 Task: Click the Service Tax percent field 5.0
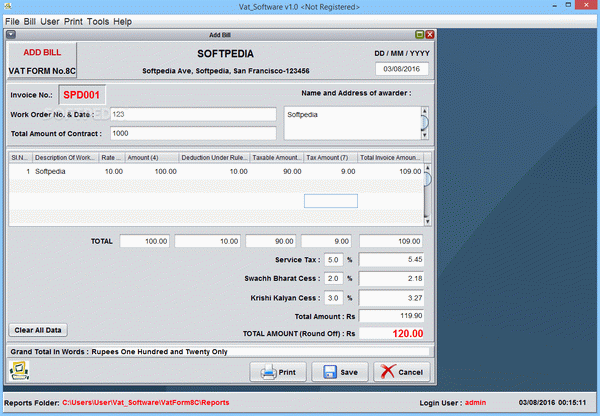333,259
